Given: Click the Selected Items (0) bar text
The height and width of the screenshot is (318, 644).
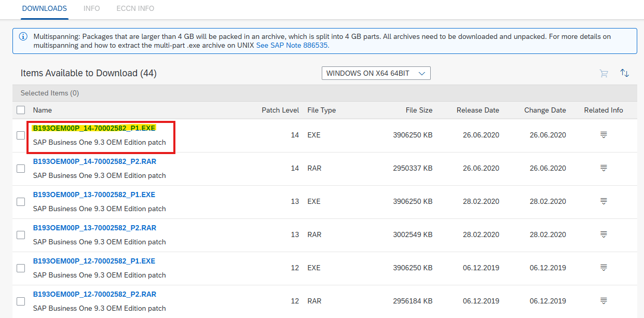Looking at the screenshot, I should point(50,93).
